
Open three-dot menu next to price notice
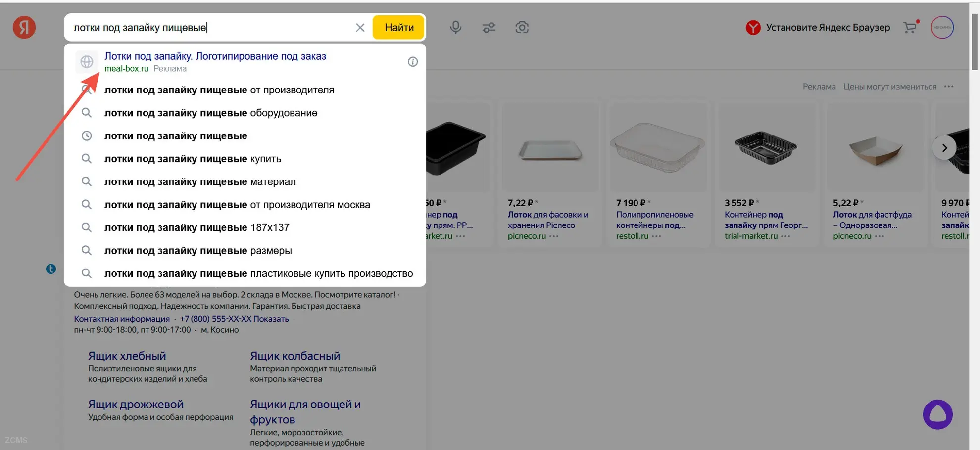(x=948, y=87)
